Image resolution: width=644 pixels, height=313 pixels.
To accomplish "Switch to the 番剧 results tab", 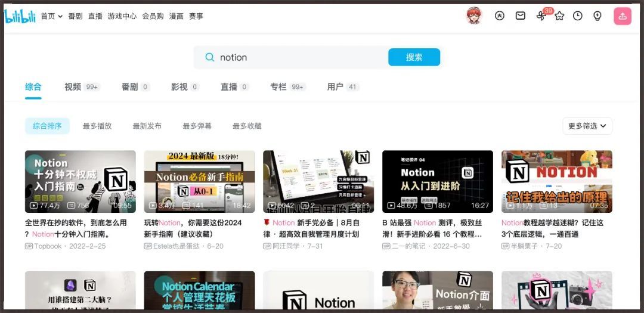I will point(135,87).
